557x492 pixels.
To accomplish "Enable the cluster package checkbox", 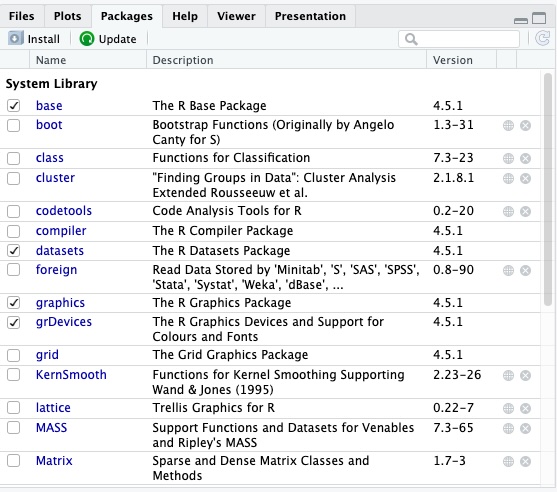I will coord(13,178).
